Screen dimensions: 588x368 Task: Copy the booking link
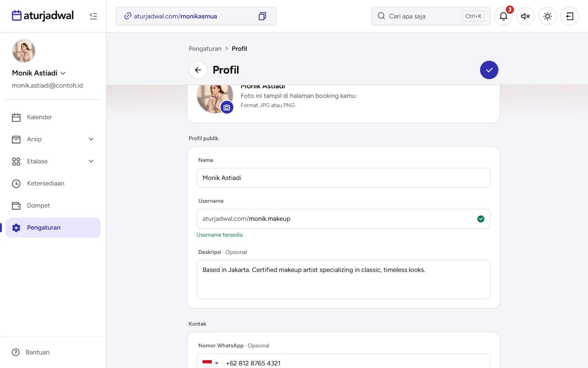coord(262,16)
